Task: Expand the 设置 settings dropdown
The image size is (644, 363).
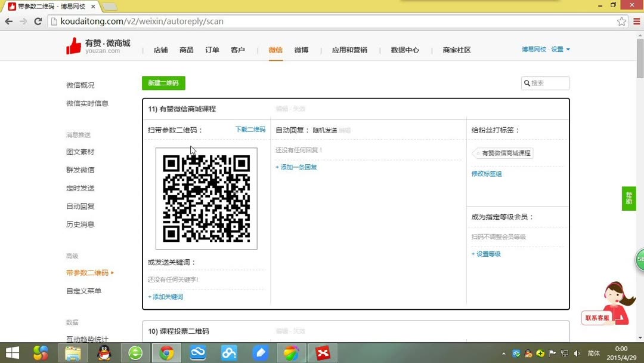Action: (559, 50)
